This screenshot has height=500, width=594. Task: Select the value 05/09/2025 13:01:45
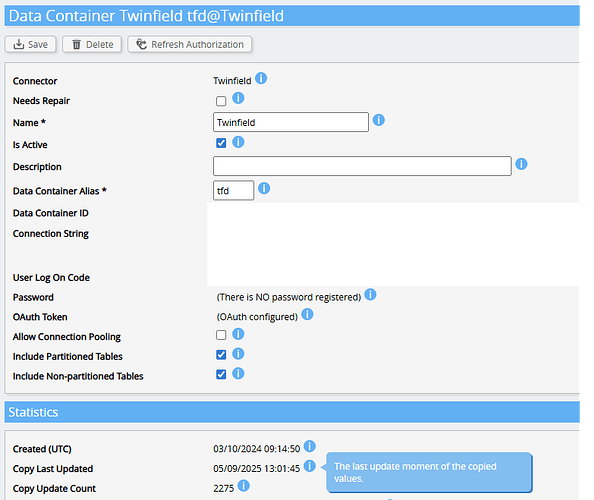(x=256, y=469)
